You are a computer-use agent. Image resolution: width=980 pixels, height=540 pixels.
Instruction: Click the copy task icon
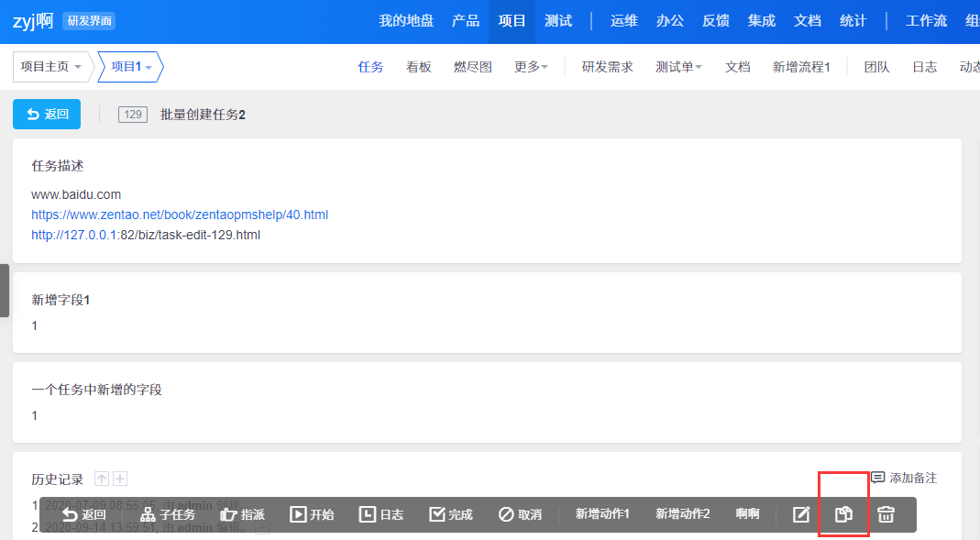click(x=843, y=514)
